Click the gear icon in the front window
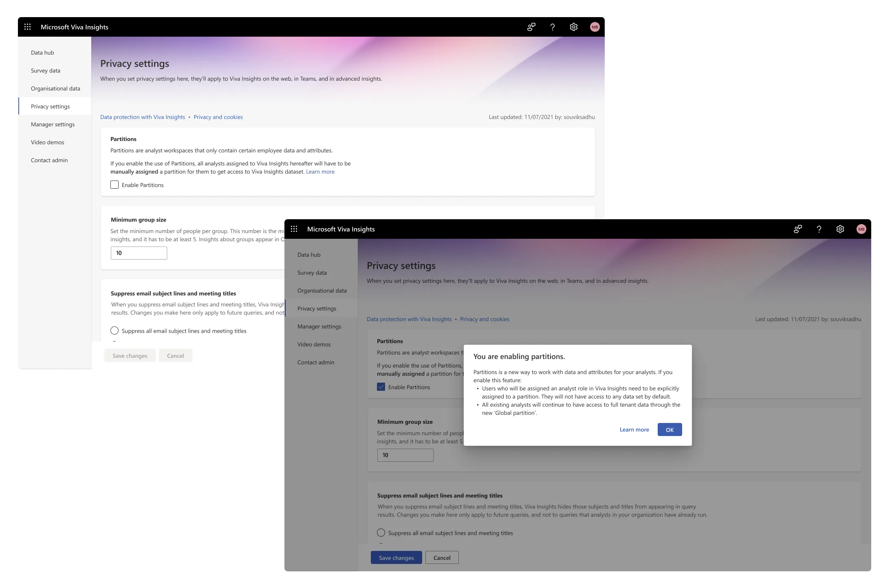The height and width of the screenshot is (588, 881). (840, 229)
